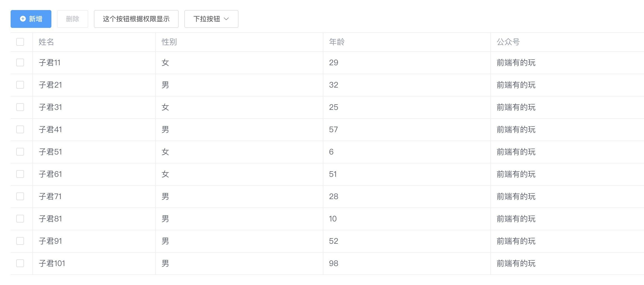Check the checkbox for 子君101

tap(20, 263)
